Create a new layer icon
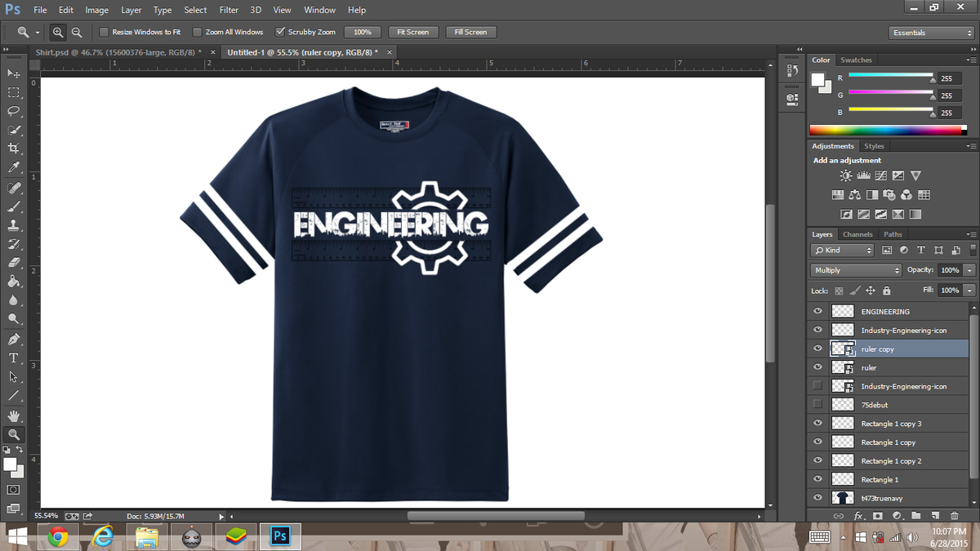Screen dimensions: 980x551 coord(935,516)
